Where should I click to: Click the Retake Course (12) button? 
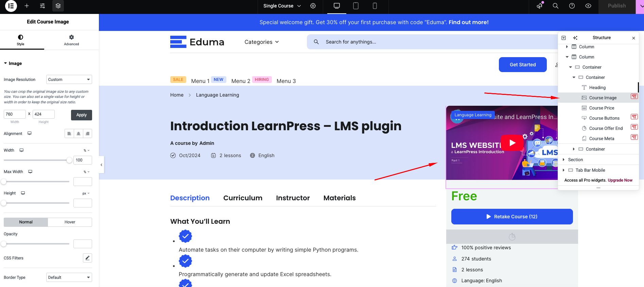point(512,217)
